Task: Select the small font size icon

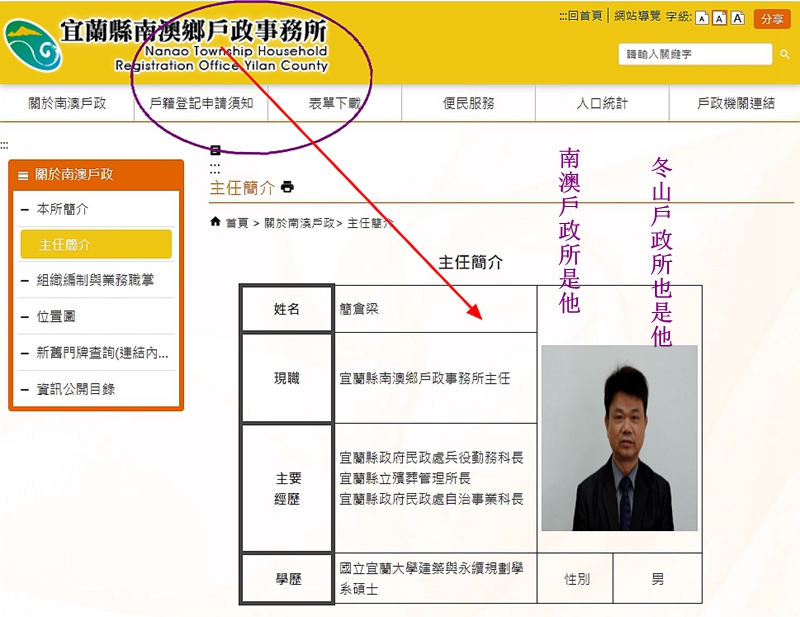Action: (702, 18)
